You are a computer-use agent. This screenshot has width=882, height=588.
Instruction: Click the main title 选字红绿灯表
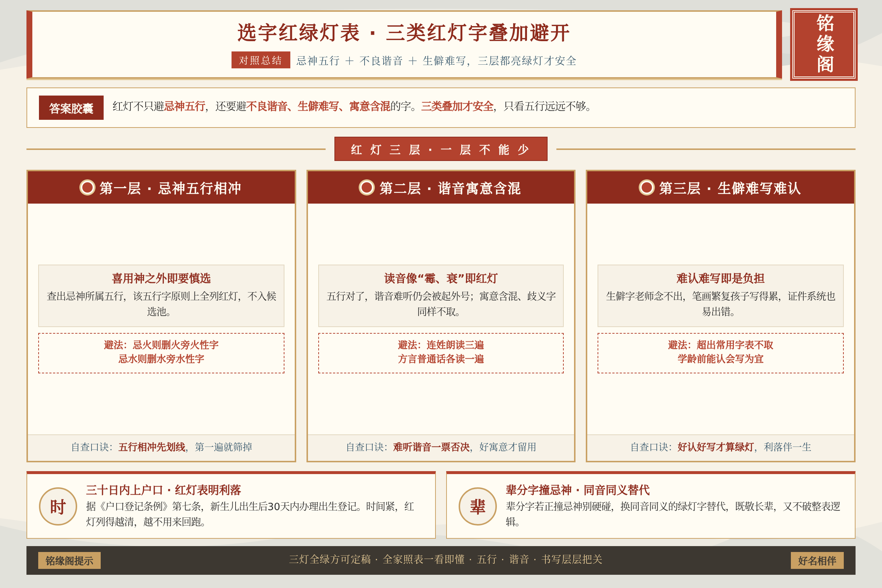coord(404,33)
